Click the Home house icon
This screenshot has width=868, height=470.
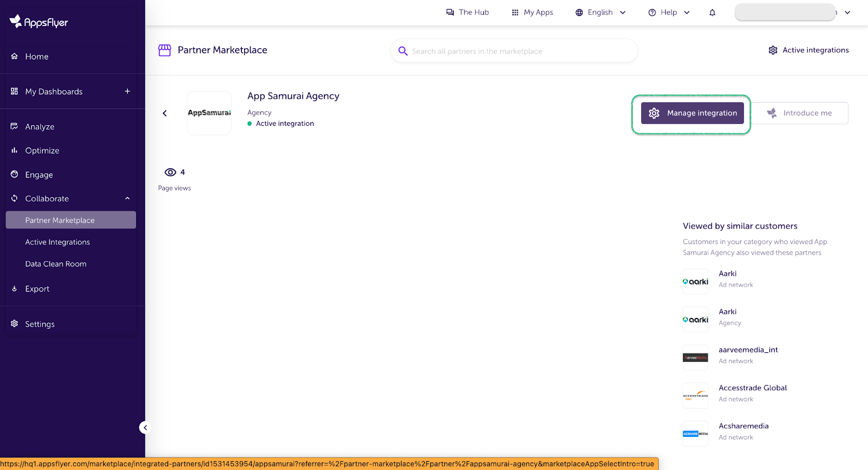(15, 56)
